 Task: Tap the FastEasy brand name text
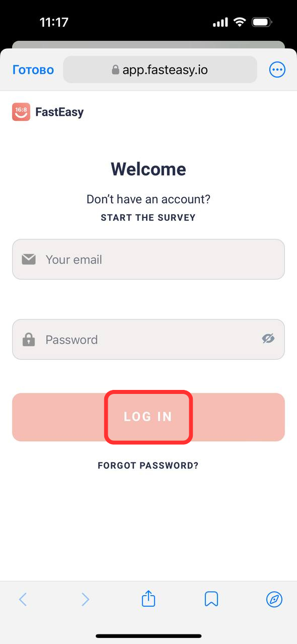pyautogui.click(x=59, y=112)
